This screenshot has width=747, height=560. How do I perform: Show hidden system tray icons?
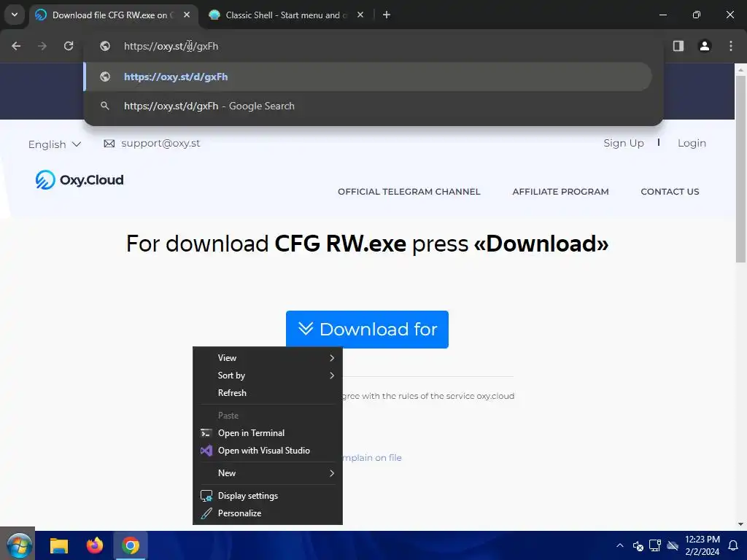click(x=620, y=545)
